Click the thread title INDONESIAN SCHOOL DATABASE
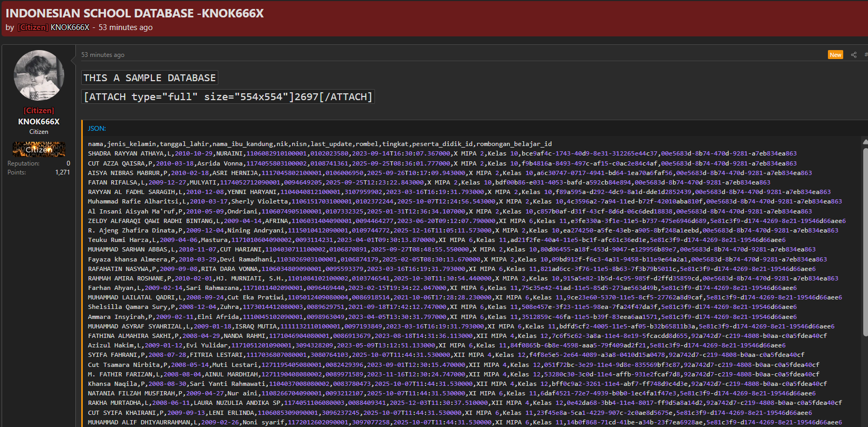 [x=134, y=13]
